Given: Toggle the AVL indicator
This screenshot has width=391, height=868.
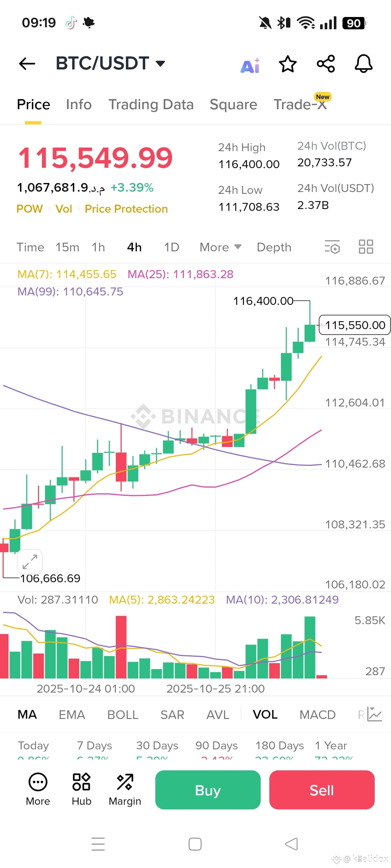Looking at the screenshot, I should click(218, 714).
